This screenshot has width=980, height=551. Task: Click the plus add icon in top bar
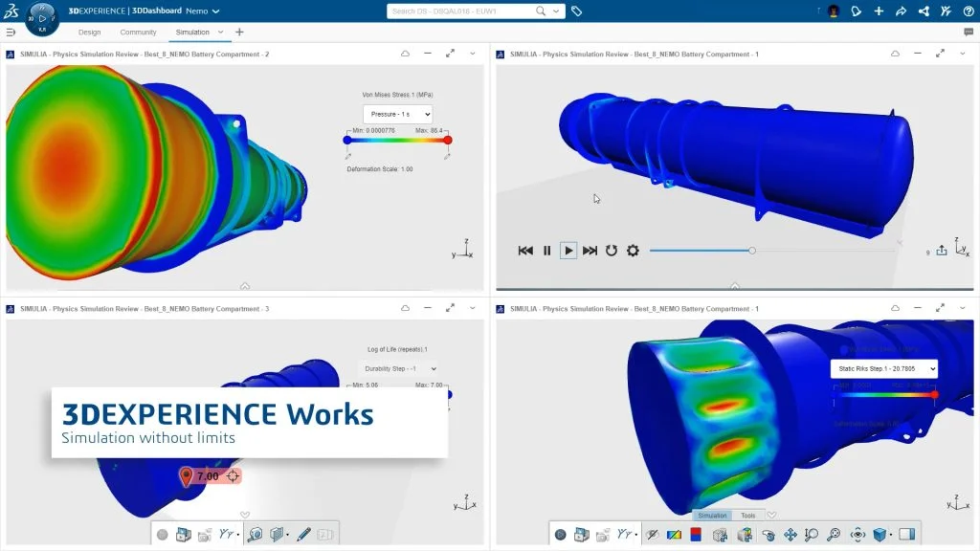pyautogui.click(x=879, y=11)
